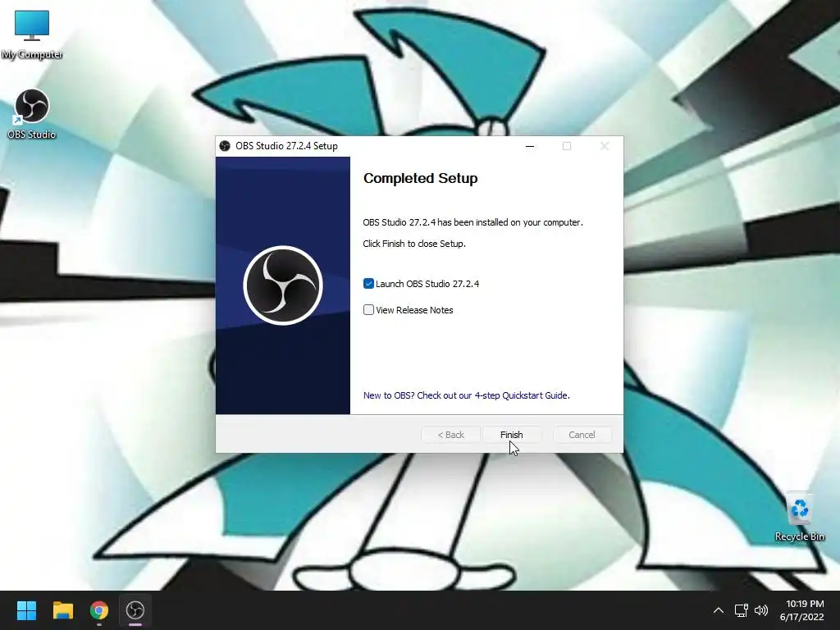Screen dimensions: 840x630
Task: Open the My Computer desktop icon
Action: coord(32,34)
